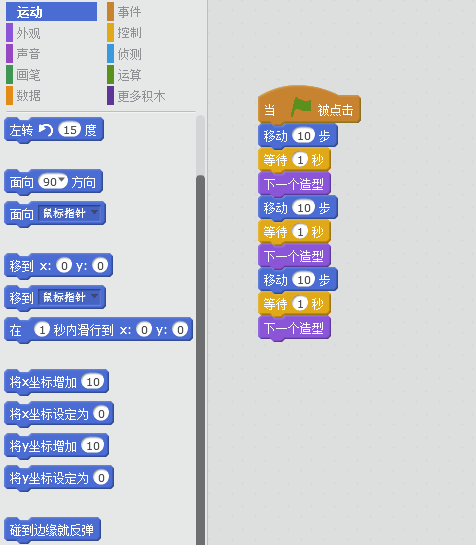Open the 控制 (Control) category

pos(124,33)
